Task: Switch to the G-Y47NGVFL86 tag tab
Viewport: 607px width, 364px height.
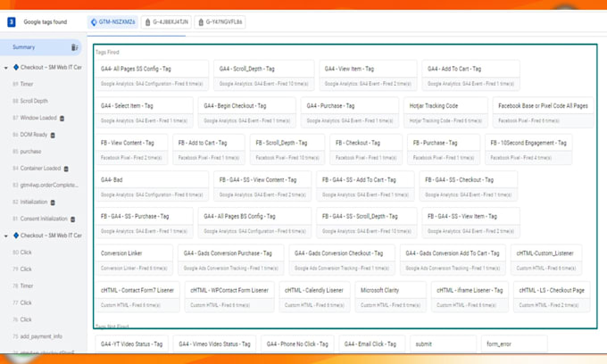Action: tap(220, 22)
